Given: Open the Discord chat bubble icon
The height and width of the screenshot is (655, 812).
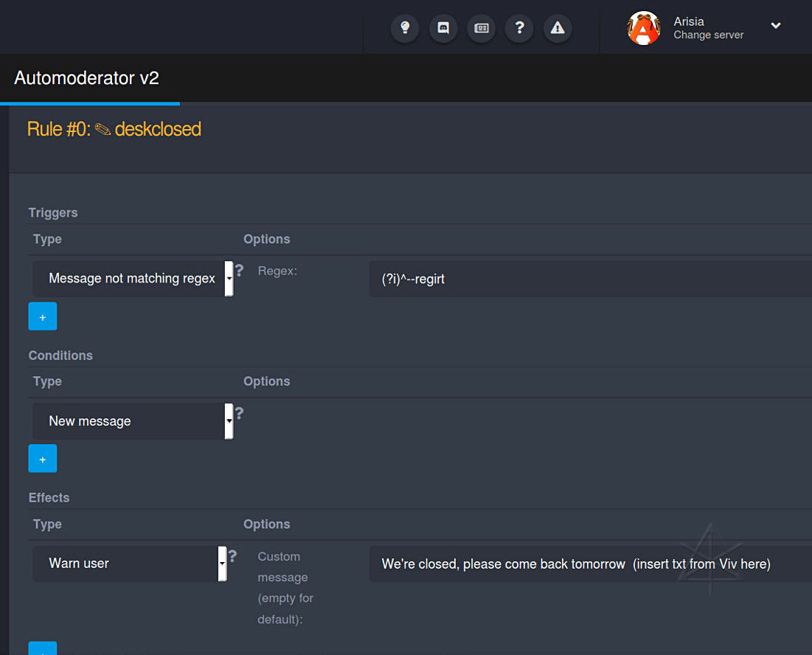Looking at the screenshot, I should coord(443,28).
